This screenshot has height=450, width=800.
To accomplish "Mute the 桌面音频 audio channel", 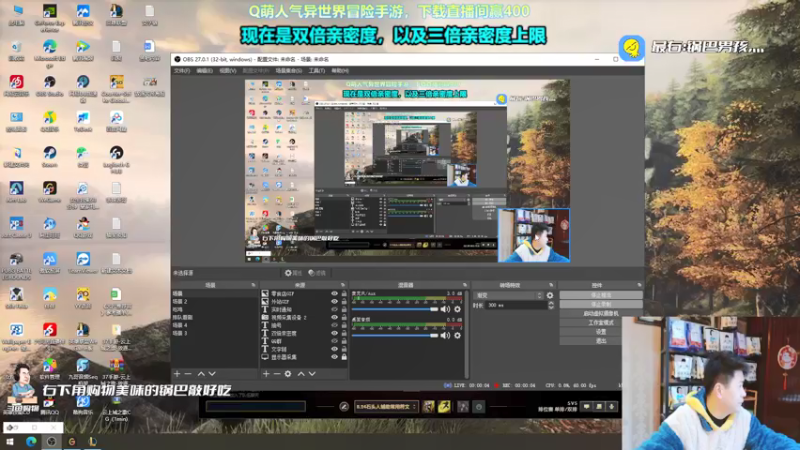I will click(445, 335).
